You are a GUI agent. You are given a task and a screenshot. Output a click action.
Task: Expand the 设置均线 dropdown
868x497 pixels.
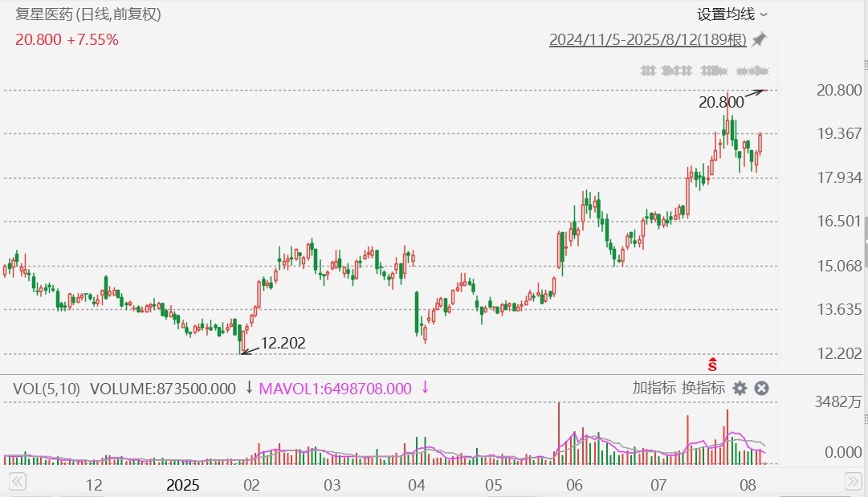(731, 14)
